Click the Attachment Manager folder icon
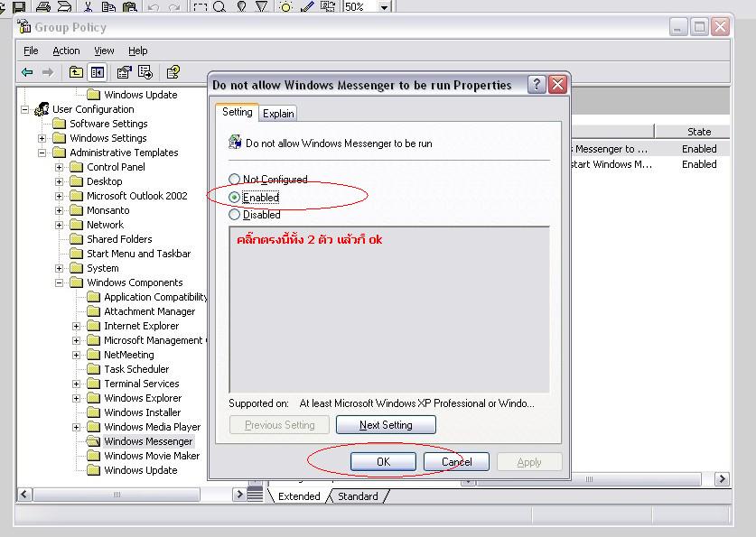The width and height of the screenshot is (756, 537). (93, 311)
